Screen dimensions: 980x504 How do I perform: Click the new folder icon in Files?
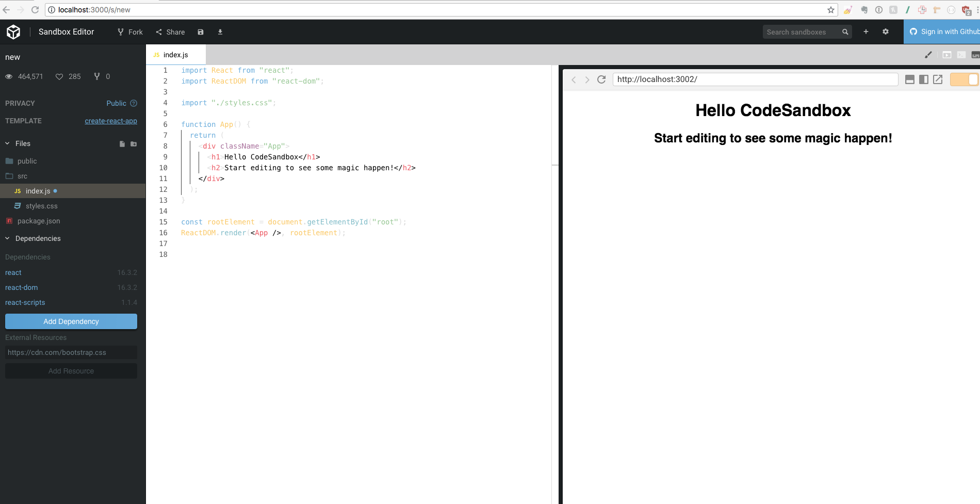coord(134,144)
